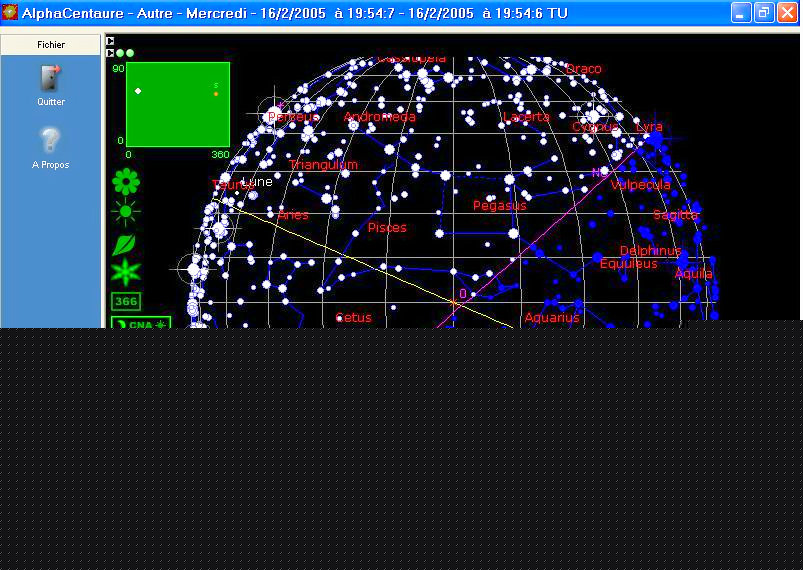Image resolution: width=803 pixels, height=570 pixels.
Task: Select the green snowflake star icon
Action: 126,272
